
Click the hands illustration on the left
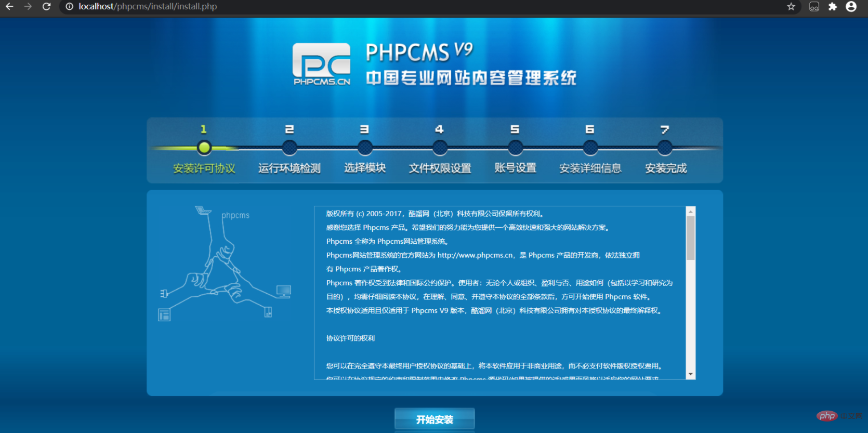click(225, 263)
